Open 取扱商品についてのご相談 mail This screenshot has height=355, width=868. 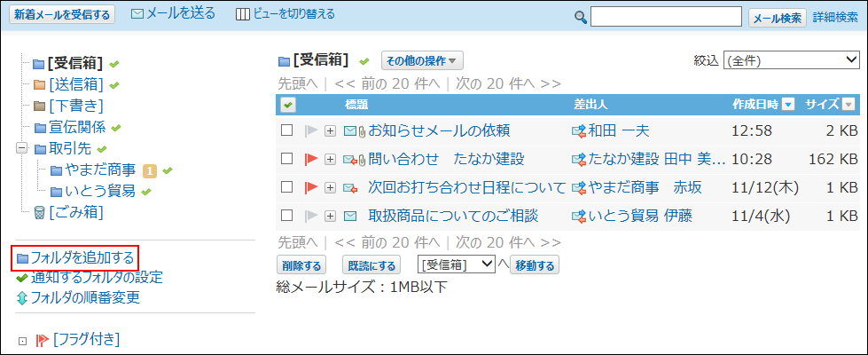453,216
